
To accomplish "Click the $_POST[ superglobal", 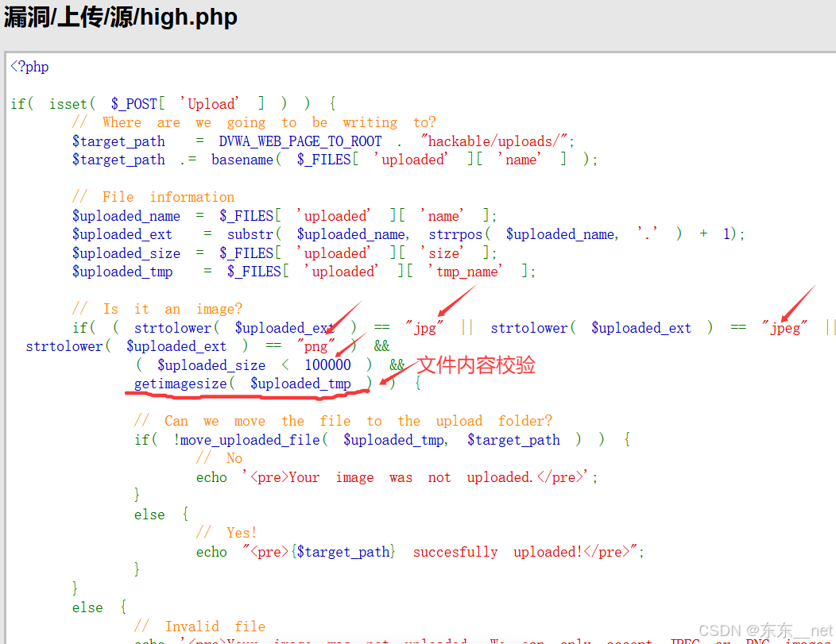I will point(137,104).
